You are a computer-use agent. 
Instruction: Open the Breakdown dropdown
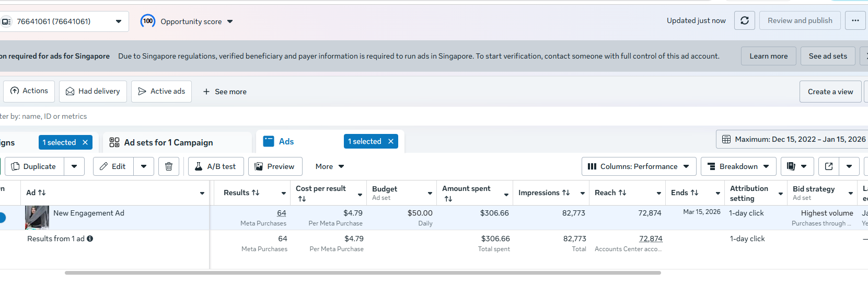738,166
